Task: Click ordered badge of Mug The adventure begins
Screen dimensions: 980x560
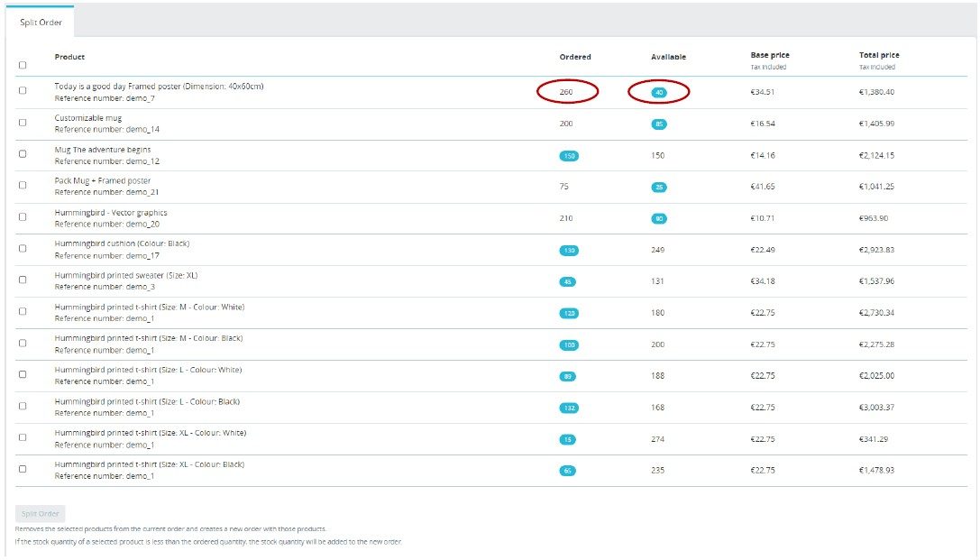Action: pyautogui.click(x=568, y=155)
